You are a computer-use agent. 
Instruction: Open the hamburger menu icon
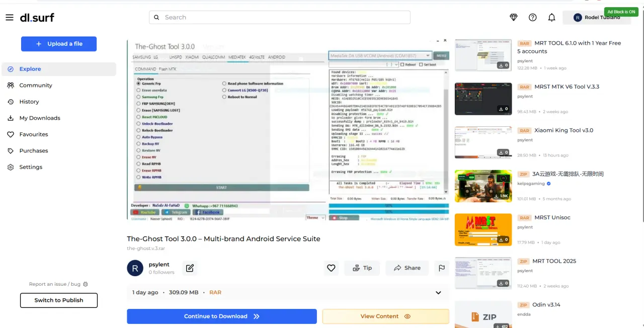[x=10, y=18]
